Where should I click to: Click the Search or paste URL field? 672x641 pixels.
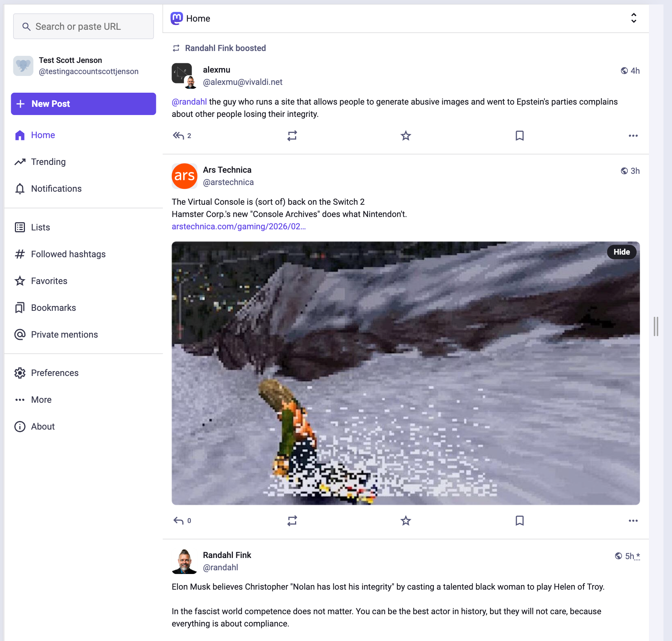83,26
